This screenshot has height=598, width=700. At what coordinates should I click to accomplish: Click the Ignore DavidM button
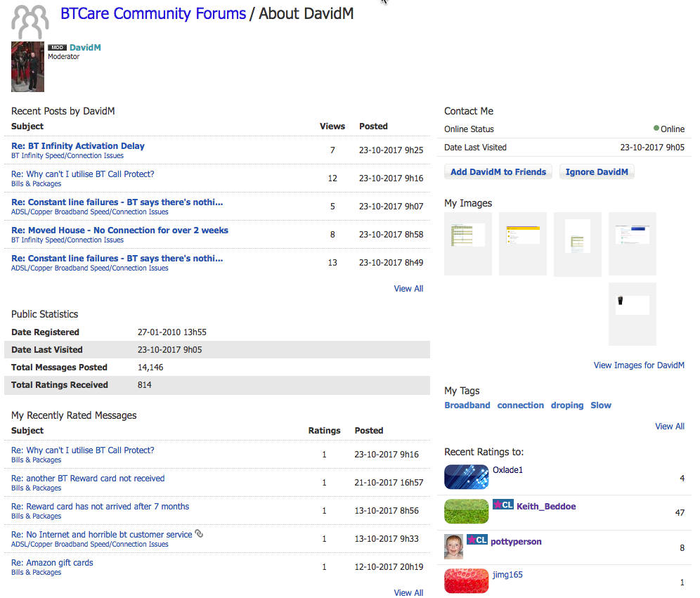(597, 172)
